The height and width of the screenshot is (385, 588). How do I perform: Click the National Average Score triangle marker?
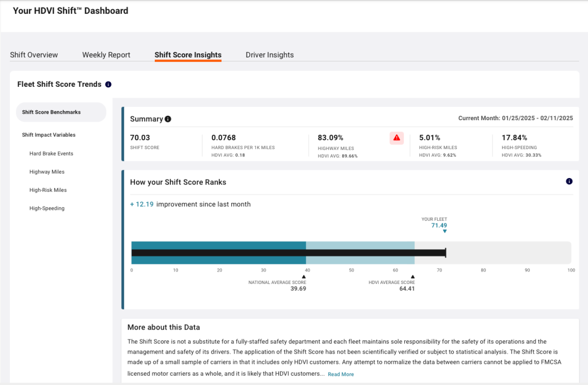304,277
